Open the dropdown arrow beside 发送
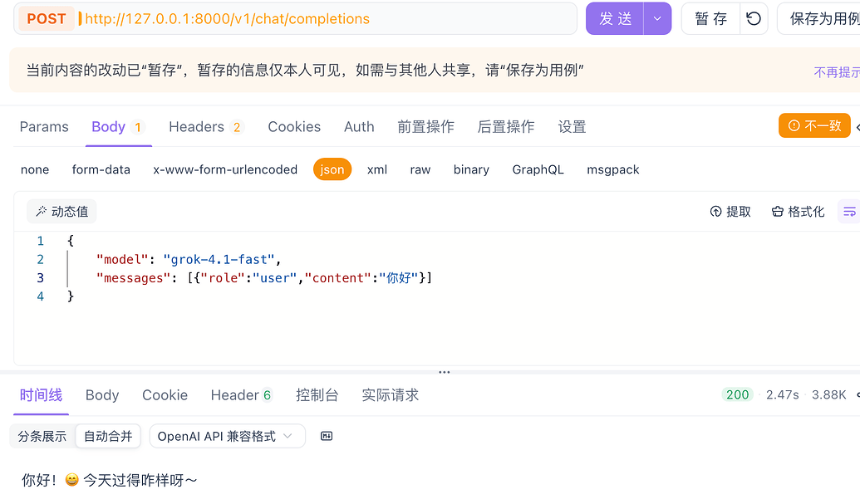Viewport: 860px width, 504px height. pyautogui.click(x=657, y=18)
